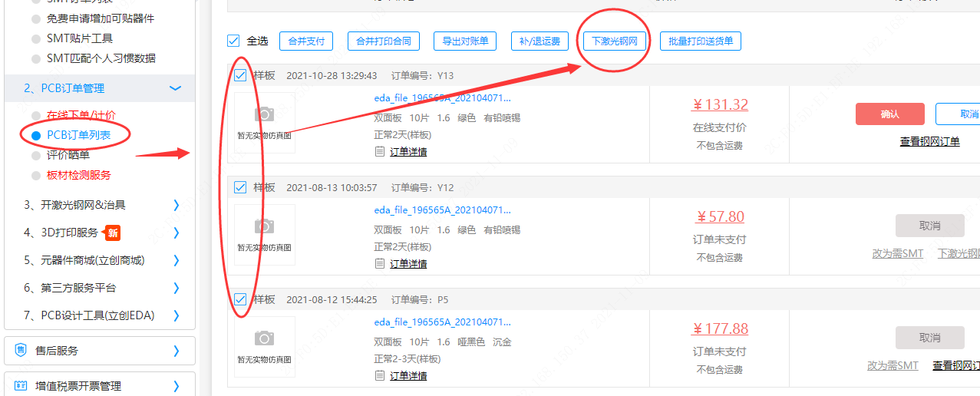
Task: Open PCB订单列表 in the sidebar
Action: click(x=78, y=135)
